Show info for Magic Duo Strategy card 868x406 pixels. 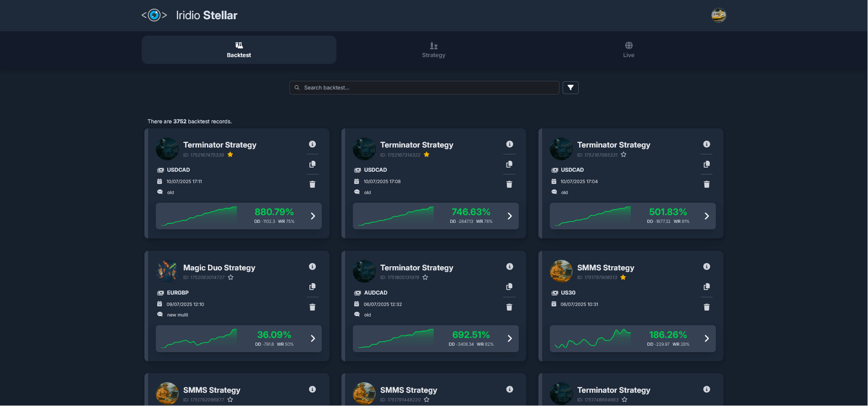313,267
